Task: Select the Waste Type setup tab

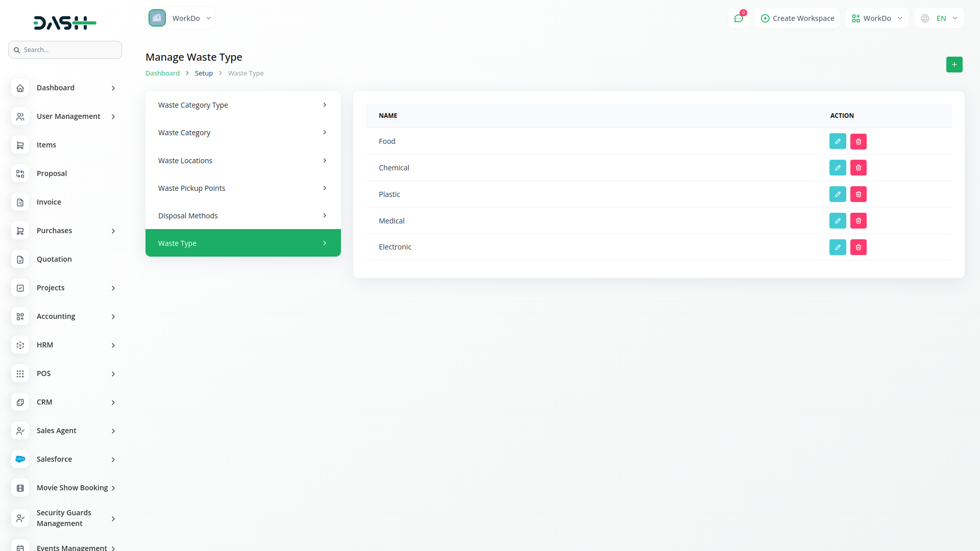Action: coord(243,243)
